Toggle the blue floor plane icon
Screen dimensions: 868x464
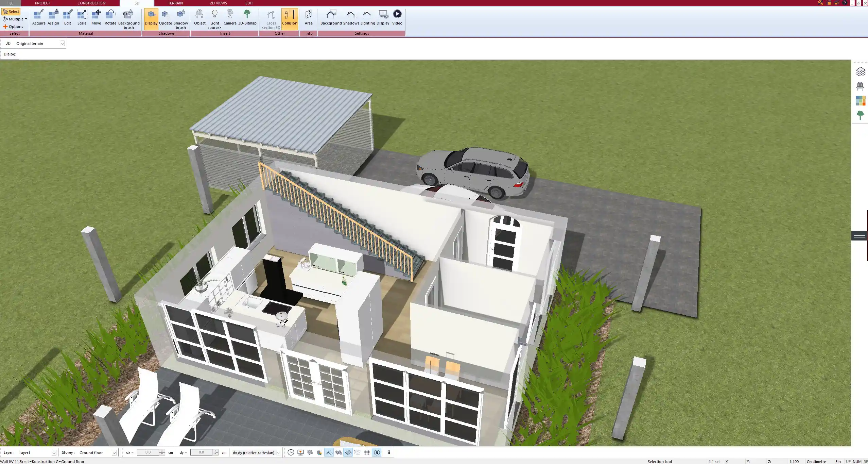click(348, 452)
